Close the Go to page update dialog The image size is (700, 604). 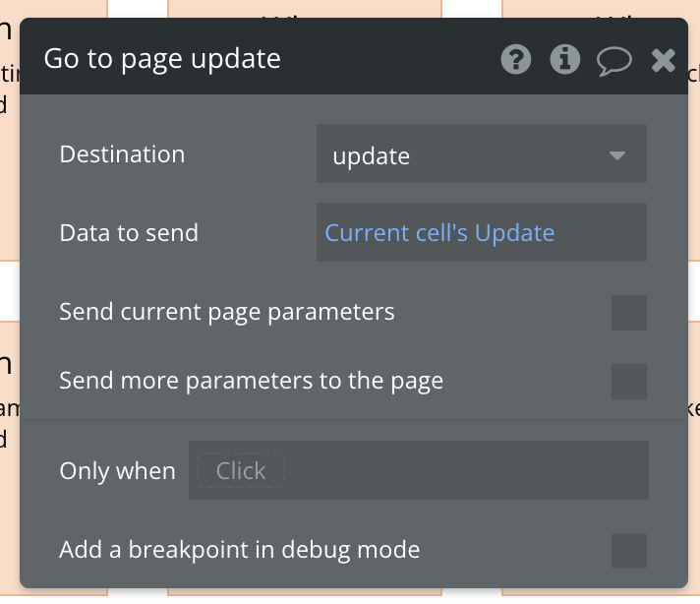tap(664, 61)
